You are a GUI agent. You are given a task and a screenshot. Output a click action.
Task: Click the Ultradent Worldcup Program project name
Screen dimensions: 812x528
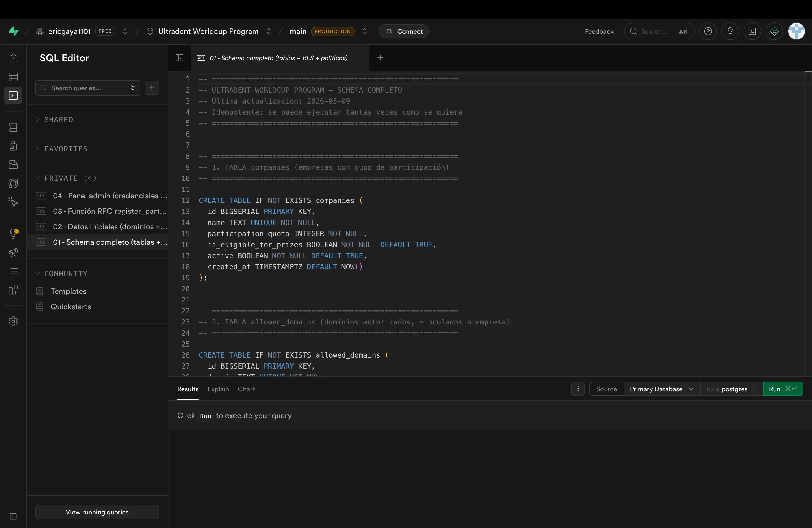209,31
